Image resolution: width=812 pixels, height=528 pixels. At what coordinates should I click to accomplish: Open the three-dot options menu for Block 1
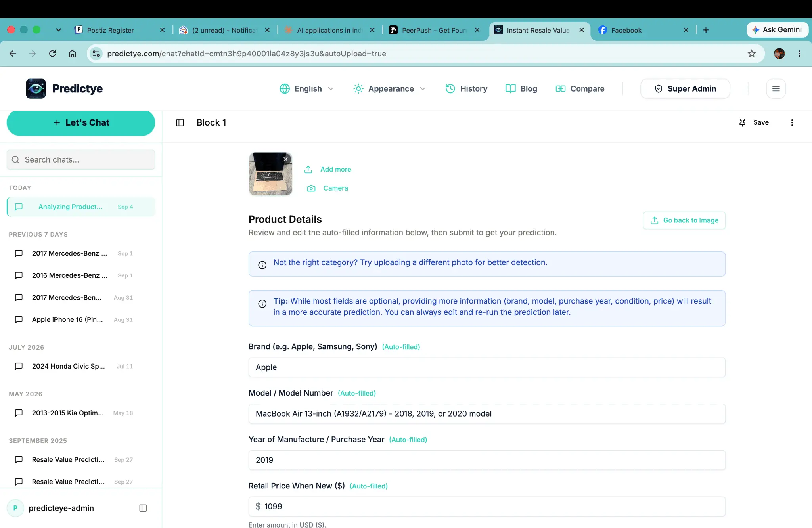click(x=792, y=123)
